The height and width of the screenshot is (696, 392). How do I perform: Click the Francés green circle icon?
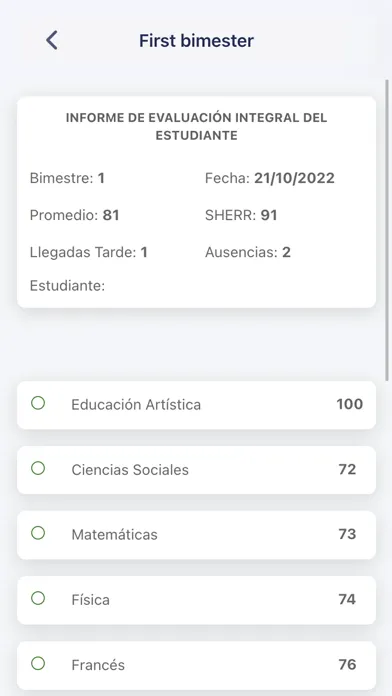coord(38,664)
